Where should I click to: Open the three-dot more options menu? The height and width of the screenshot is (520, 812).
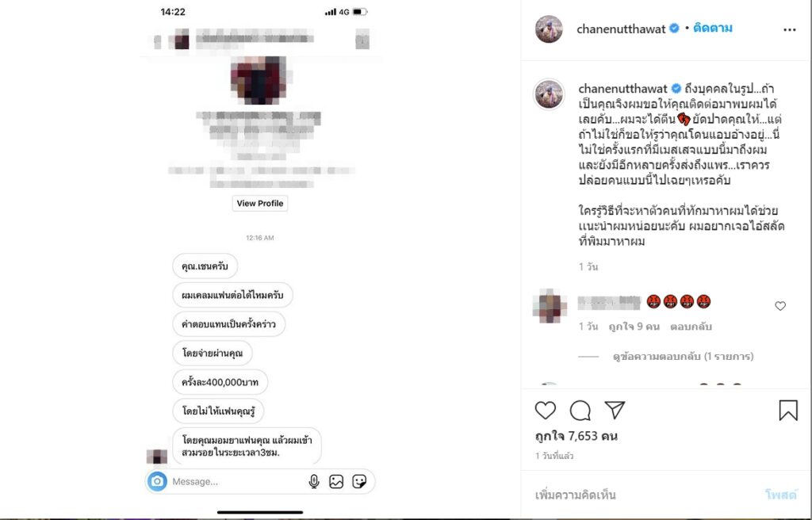coord(789,29)
